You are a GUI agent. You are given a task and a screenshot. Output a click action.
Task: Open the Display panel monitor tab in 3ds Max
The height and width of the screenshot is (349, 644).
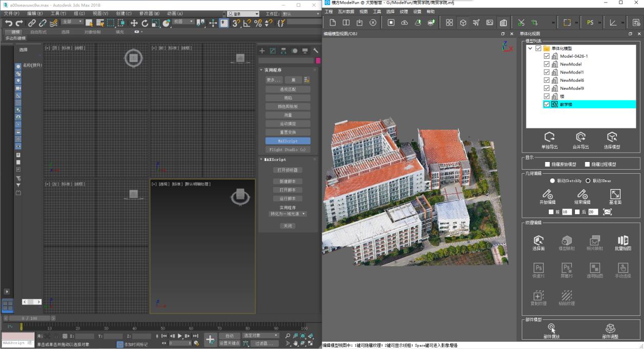305,51
